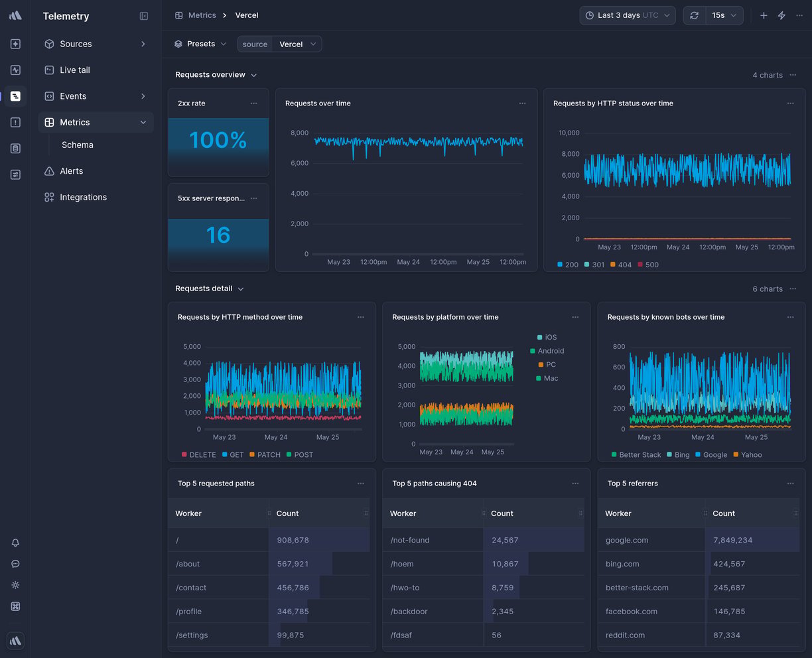The height and width of the screenshot is (658, 812).
Task: Click the Count header in Top 5 referrers
Action: (x=724, y=513)
